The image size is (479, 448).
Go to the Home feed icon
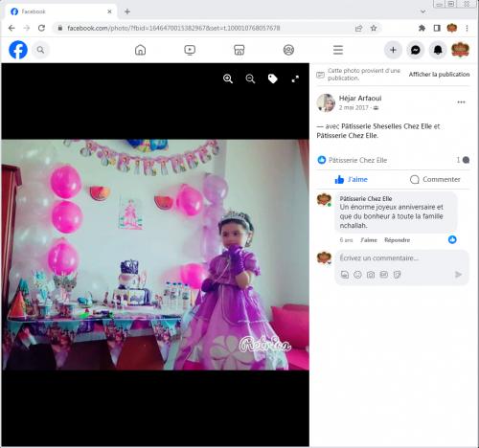pos(140,50)
